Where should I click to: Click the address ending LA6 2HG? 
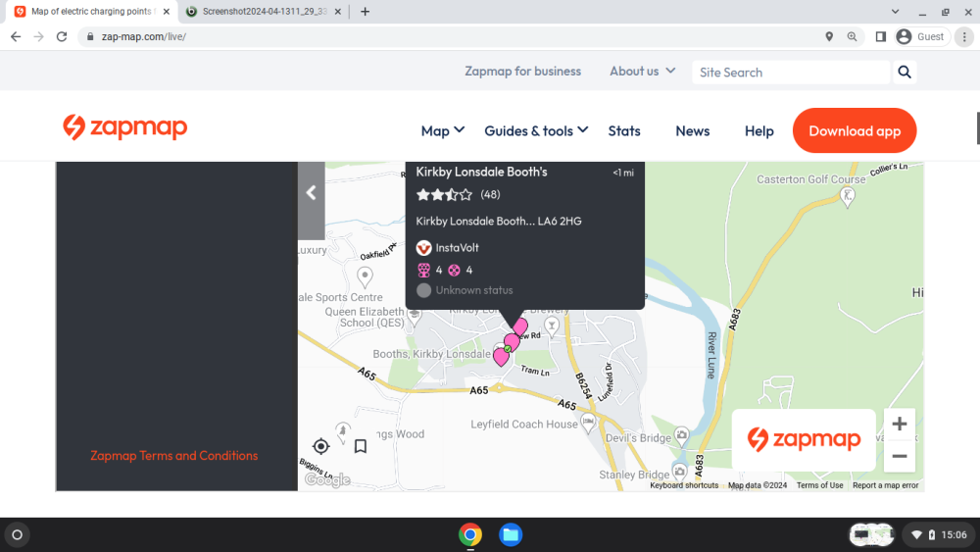click(x=499, y=222)
